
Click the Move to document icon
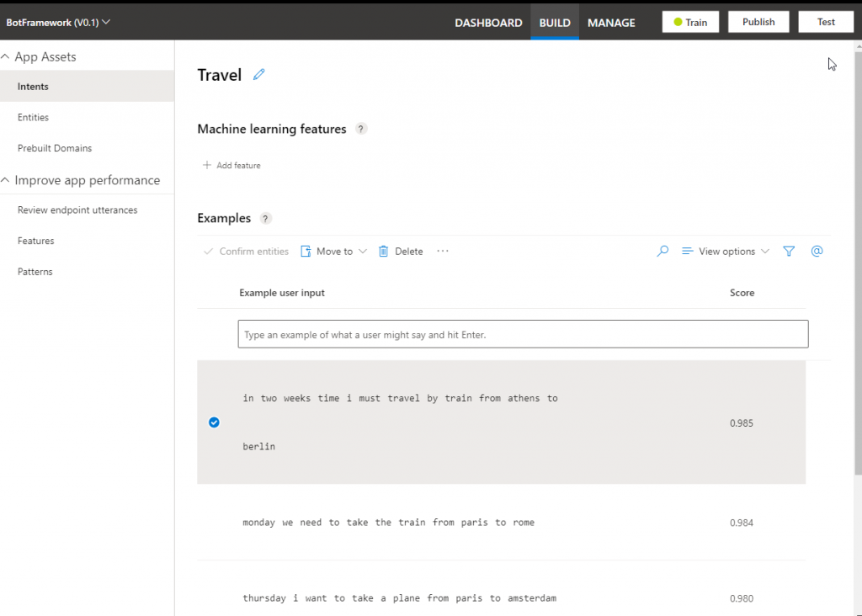306,251
